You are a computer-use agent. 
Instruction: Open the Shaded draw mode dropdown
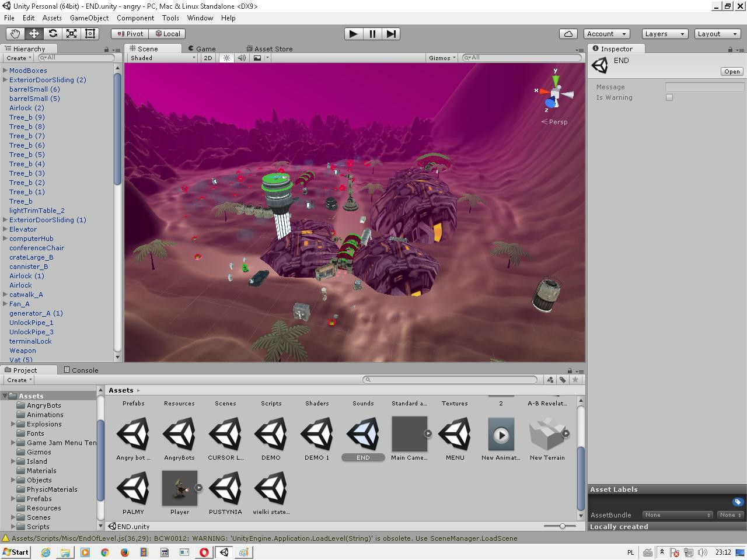[x=163, y=58]
